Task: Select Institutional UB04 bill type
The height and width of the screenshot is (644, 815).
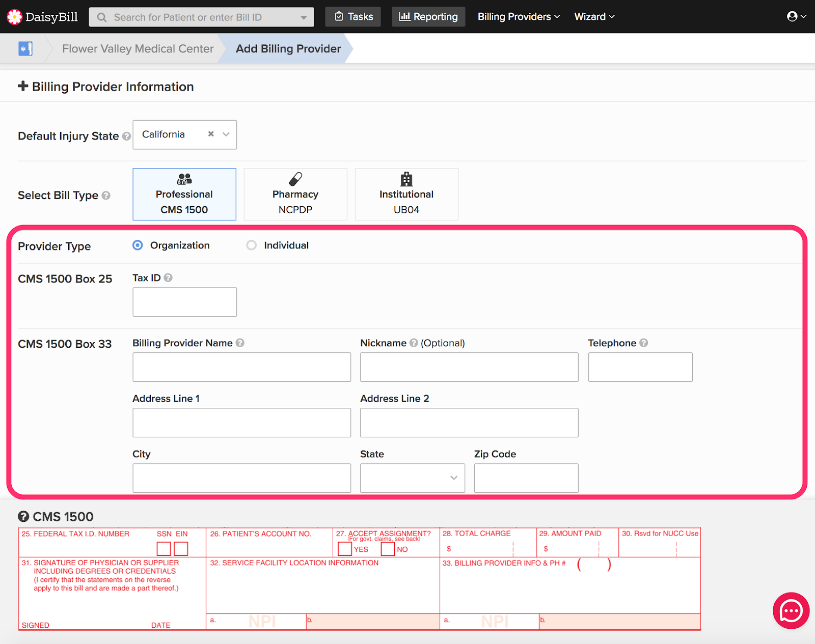Action: point(406,194)
